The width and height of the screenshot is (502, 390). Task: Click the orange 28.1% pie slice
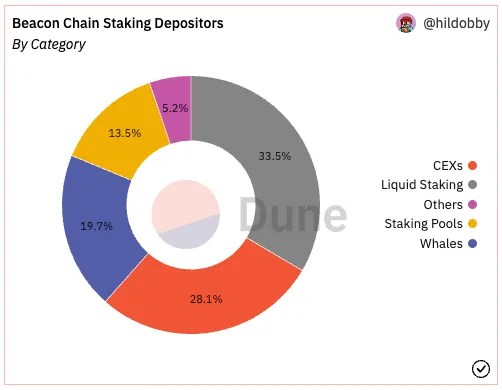[x=207, y=300]
